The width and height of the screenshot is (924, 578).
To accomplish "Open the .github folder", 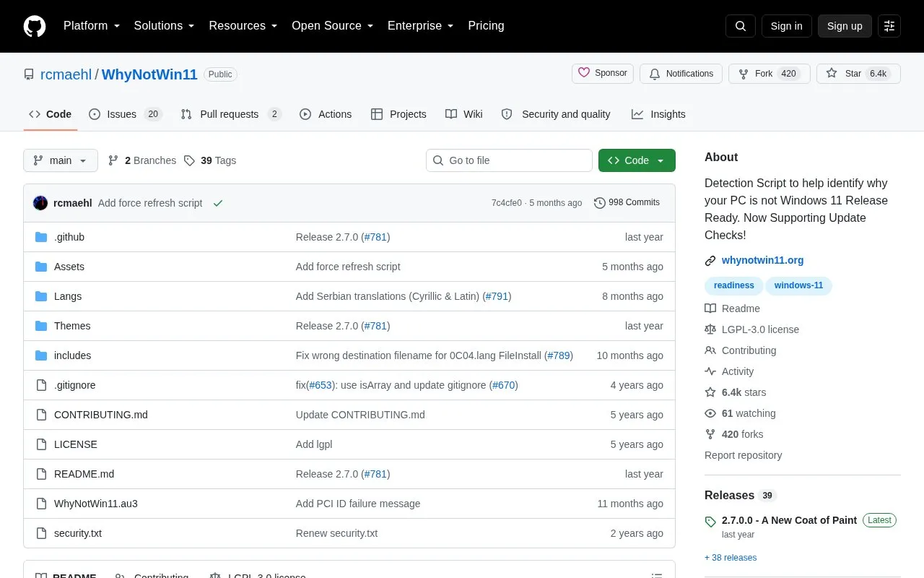I will click(69, 237).
